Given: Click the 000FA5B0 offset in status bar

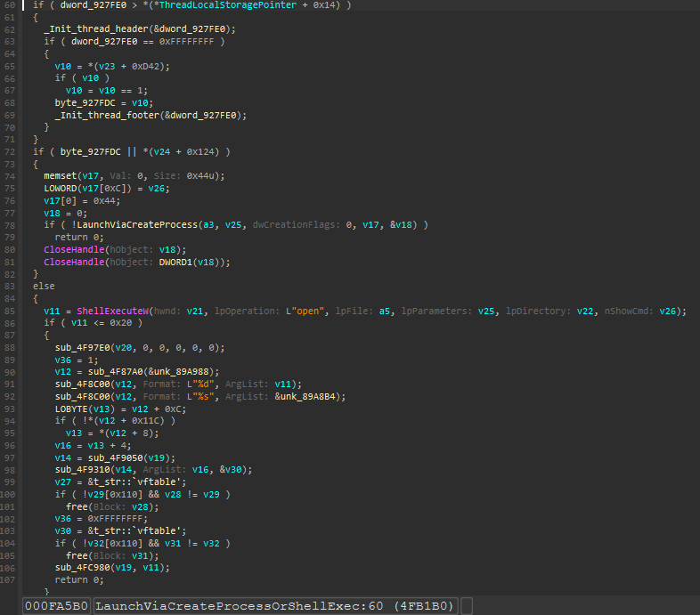Looking at the screenshot, I should click(x=56, y=606).
